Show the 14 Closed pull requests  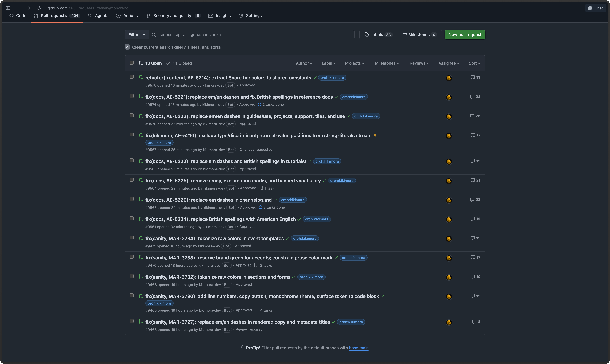(179, 63)
